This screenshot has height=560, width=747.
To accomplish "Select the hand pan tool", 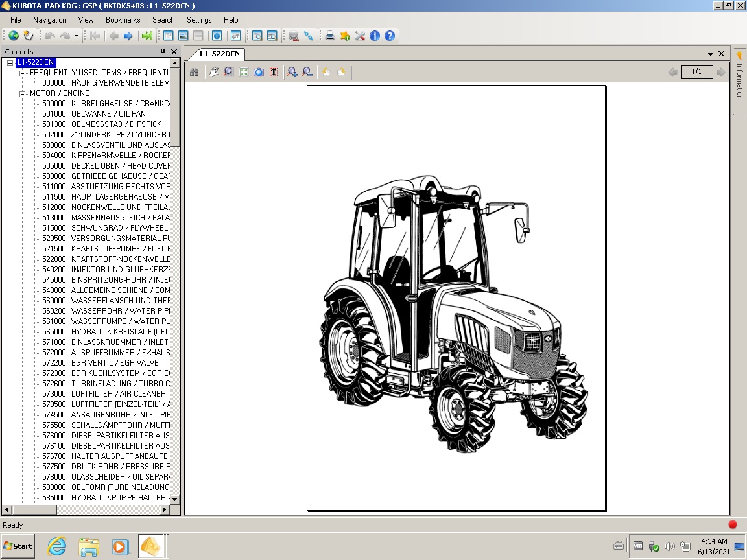I will (x=214, y=72).
